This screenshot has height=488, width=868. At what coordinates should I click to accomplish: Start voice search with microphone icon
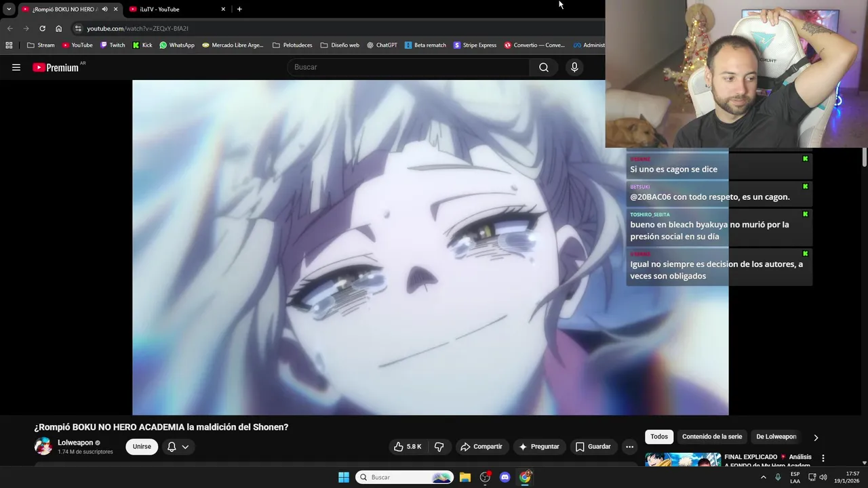click(x=574, y=67)
